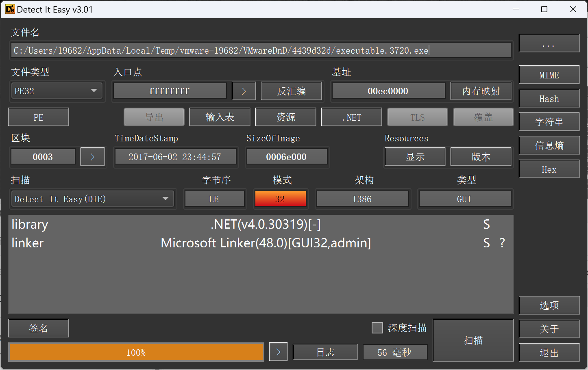Click the red 32 mode indicator
This screenshot has width=588, height=370.
(x=280, y=199)
